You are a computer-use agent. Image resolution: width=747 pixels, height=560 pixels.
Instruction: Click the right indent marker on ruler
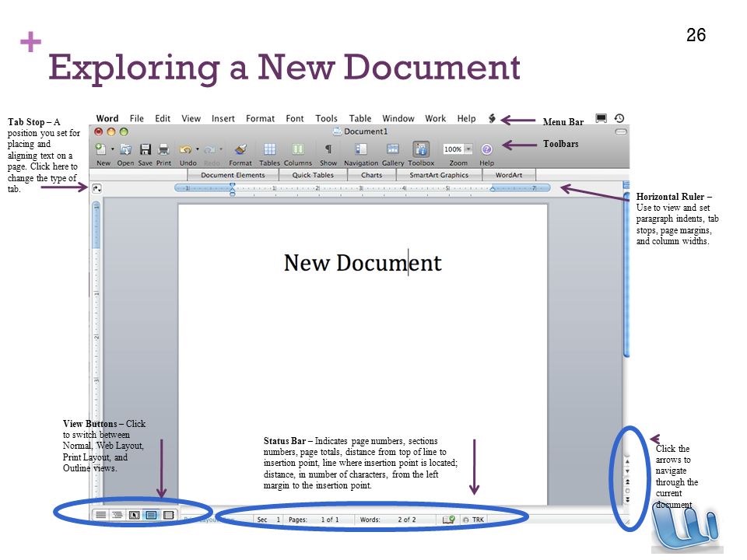(x=493, y=189)
